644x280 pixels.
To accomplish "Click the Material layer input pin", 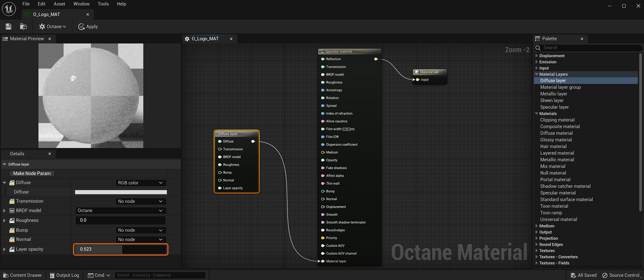I will (x=322, y=261).
